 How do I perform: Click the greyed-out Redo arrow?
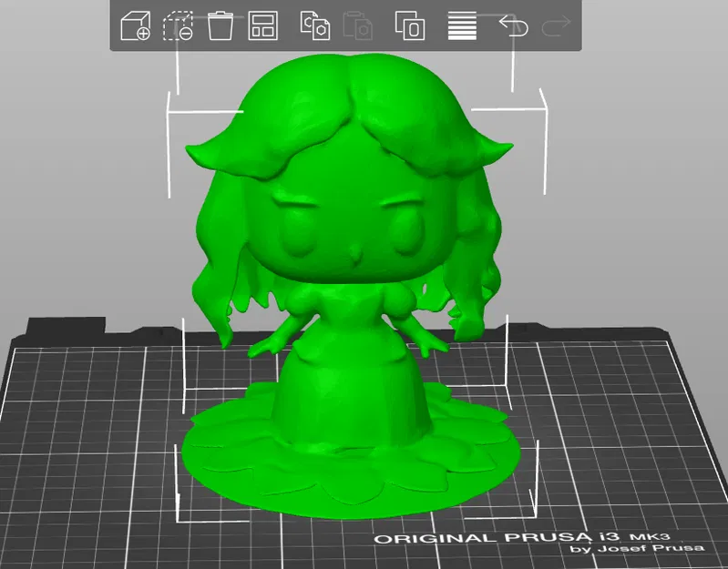[556, 25]
